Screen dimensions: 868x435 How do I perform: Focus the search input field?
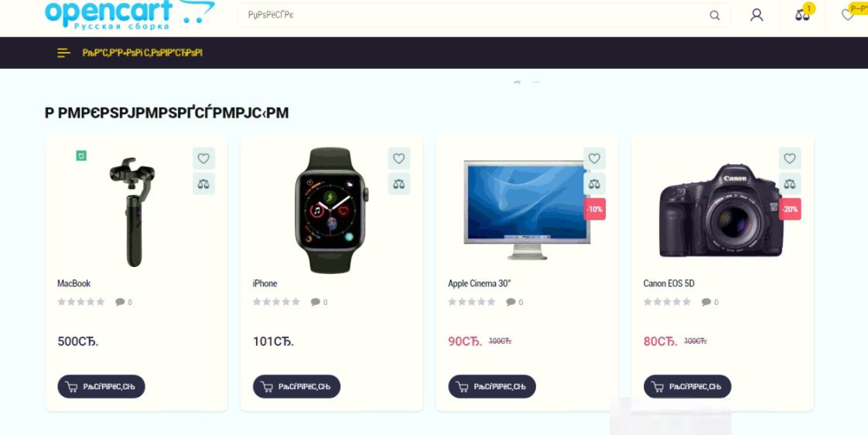tap(476, 15)
